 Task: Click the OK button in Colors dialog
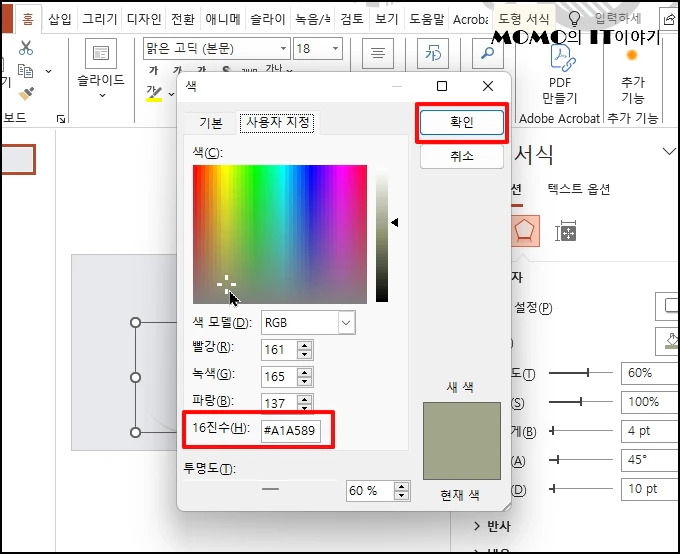pyautogui.click(x=461, y=122)
